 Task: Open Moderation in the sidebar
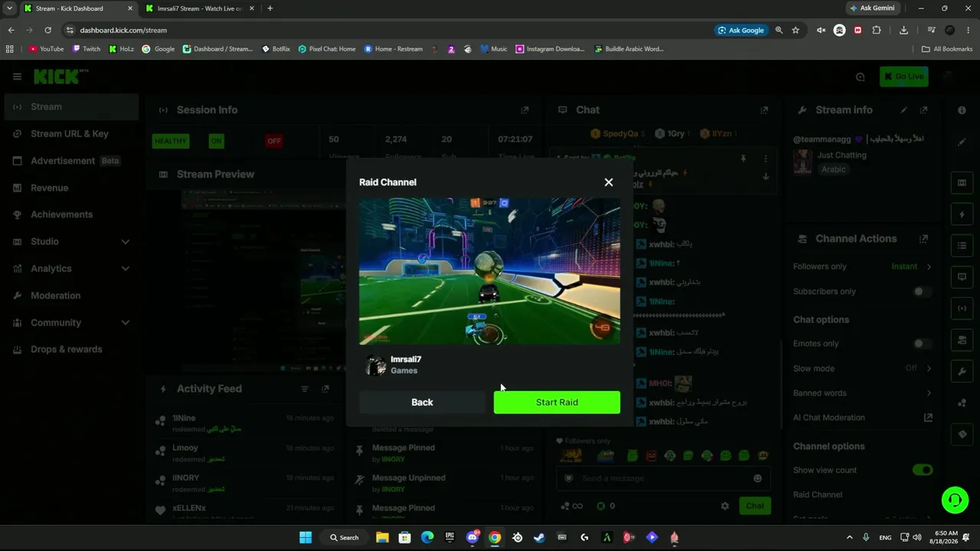point(70,295)
